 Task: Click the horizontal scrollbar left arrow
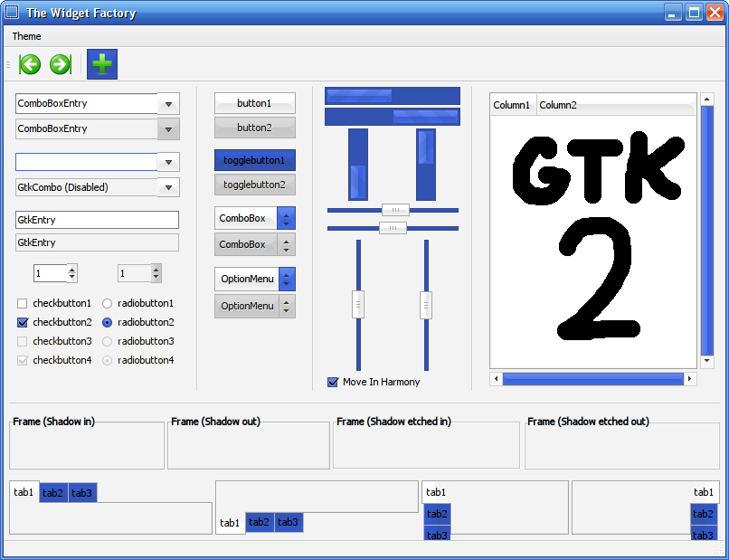[x=496, y=379]
